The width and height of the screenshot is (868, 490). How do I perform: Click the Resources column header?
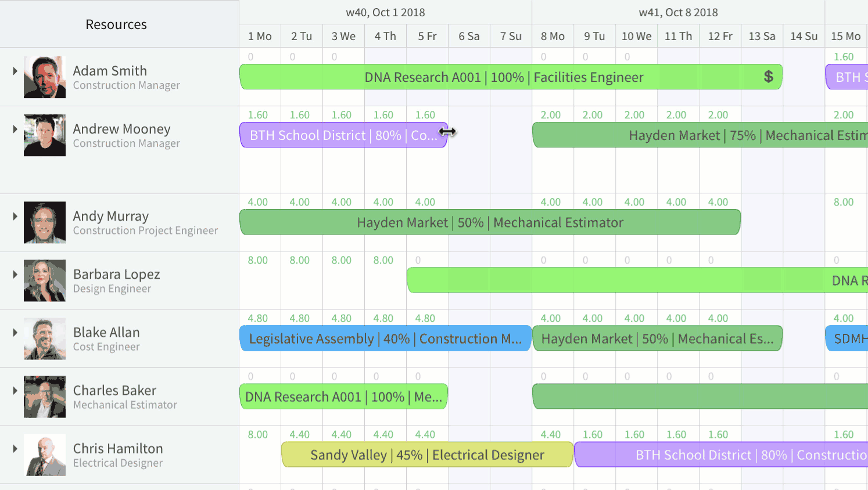pos(116,24)
